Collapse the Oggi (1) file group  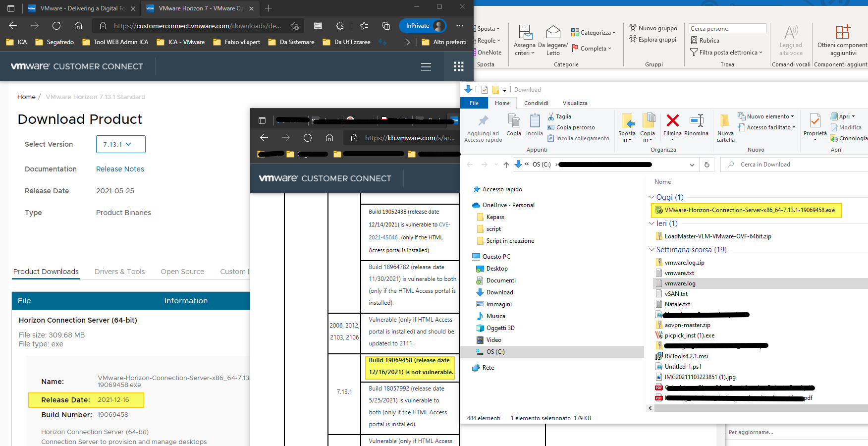click(651, 197)
